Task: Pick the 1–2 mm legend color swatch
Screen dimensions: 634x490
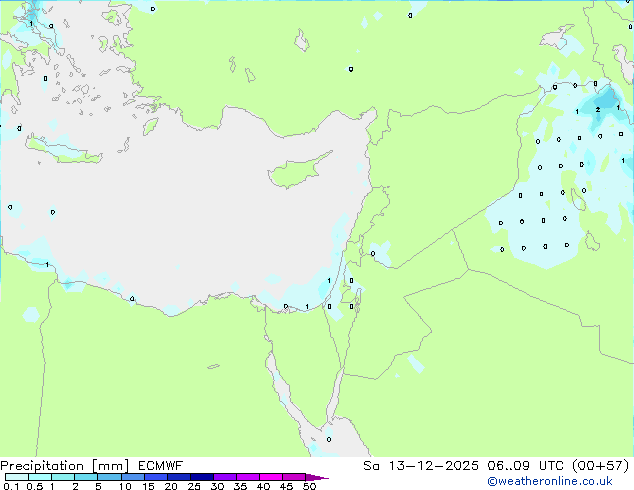Action: click(63, 477)
